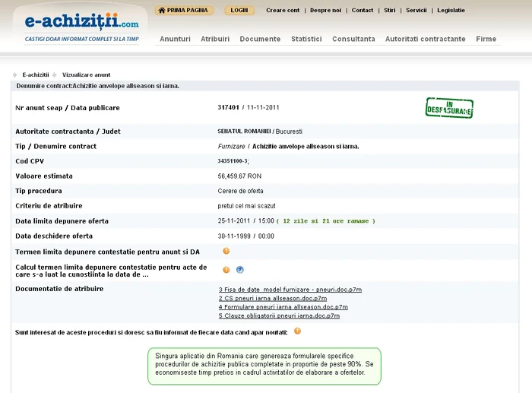Click the green promo box about formulare
The height and width of the screenshot is (393, 532).
click(x=264, y=366)
